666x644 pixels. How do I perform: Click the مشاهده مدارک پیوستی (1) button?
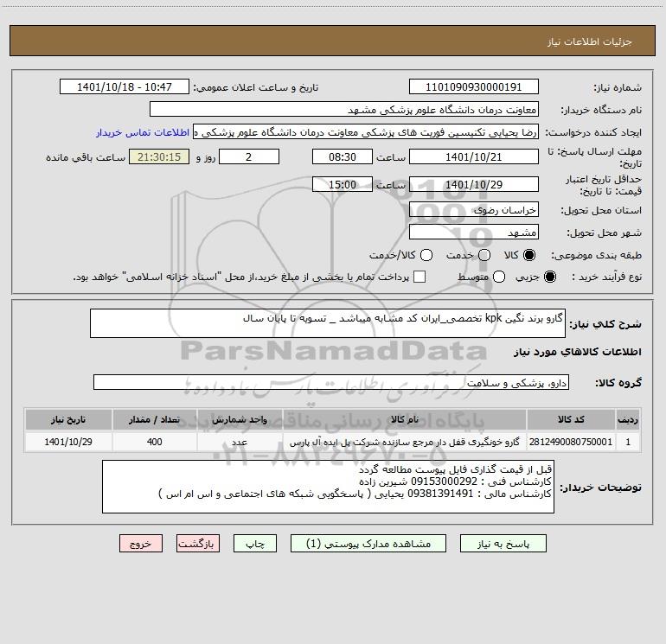click(x=368, y=544)
